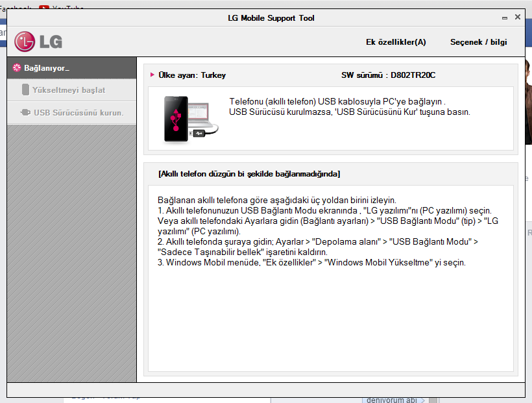Click the SW sürümü : D802TR20C text
532x403 pixels.
tap(388, 75)
